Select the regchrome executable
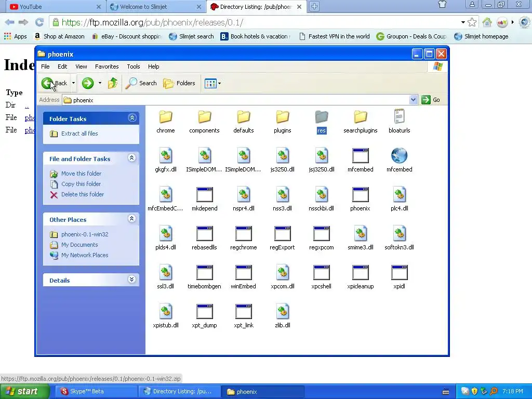 (x=243, y=238)
